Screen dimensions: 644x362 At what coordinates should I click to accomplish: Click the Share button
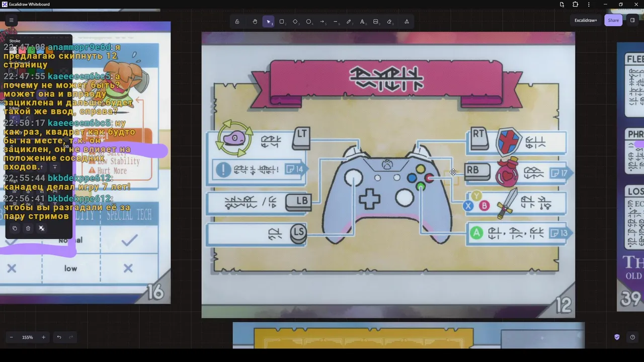(613, 21)
